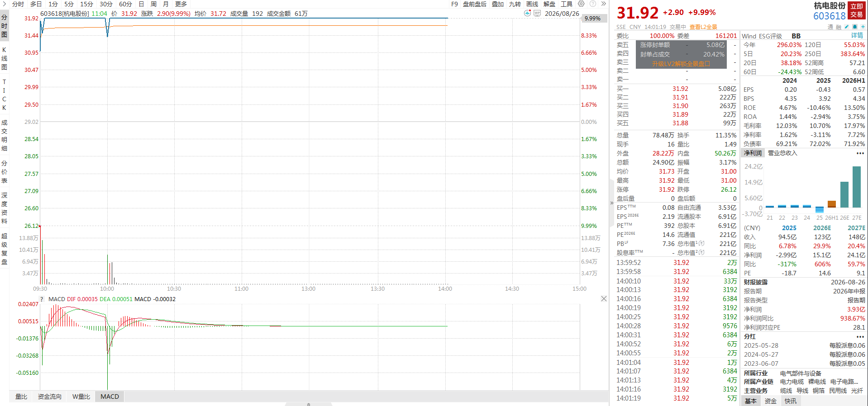Open the pulse monitor icon beside date
The height and width of the screenshot is (406, 868).
click(527, 13)
